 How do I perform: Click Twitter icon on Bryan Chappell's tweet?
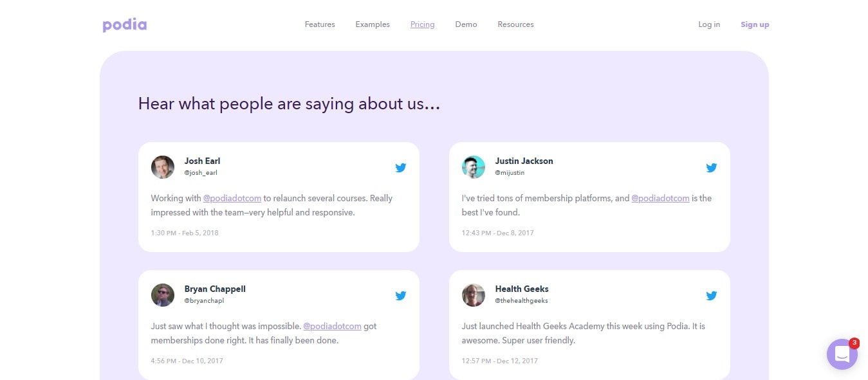click(401, 296)
